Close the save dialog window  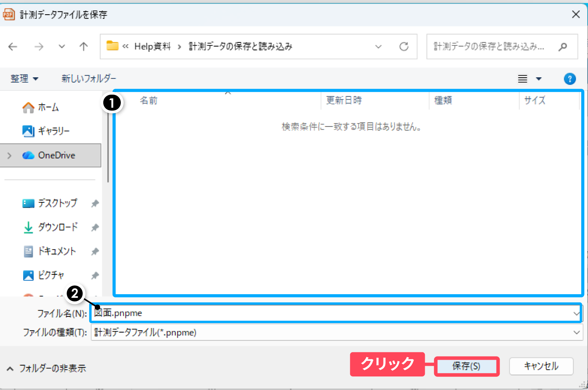point(576,14)
